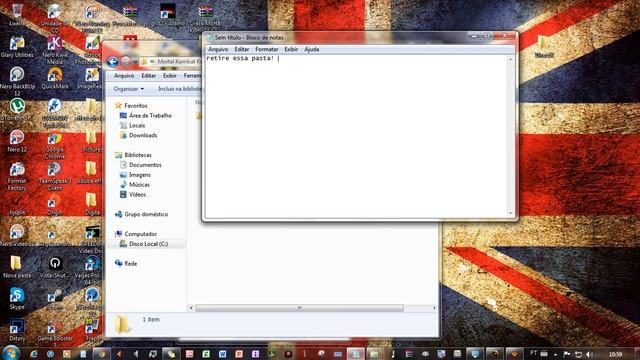The width and height of the screenshot is (640, 360).
Task: Click the taskbar clock
Action: click(x=616, y=354)
